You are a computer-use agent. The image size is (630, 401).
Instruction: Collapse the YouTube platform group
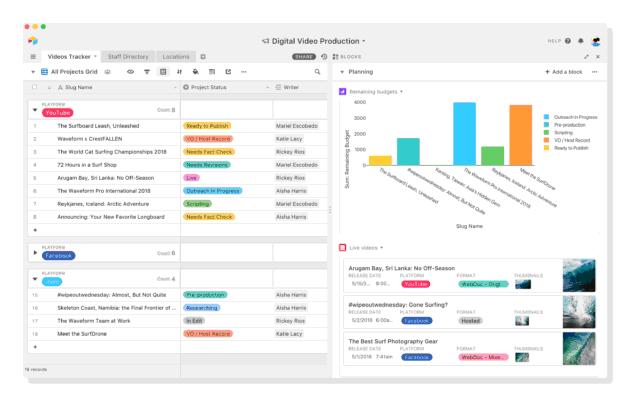point(35,110)
